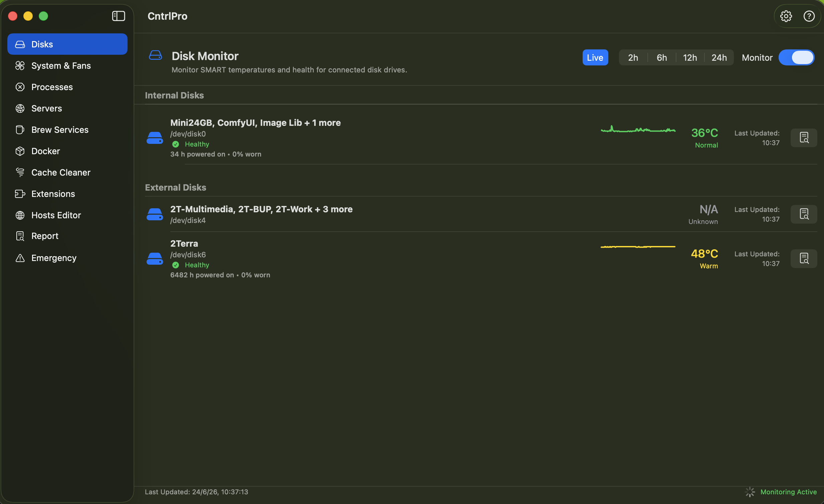Click the 2T-Multimedia, 2T-BUP, 2T-Work disk name
This screenshot has height=504, width=824.
pyautogui.click(x=261, y=209)
